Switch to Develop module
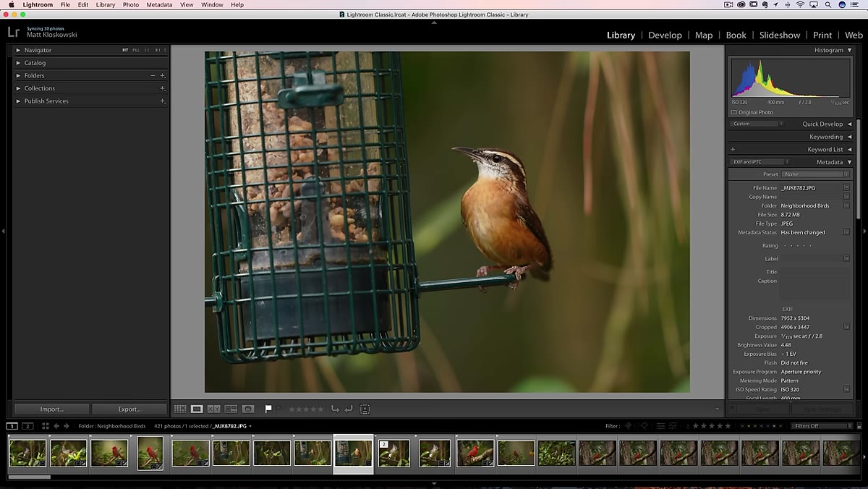868x489 pixels. (x=665, y=35)
